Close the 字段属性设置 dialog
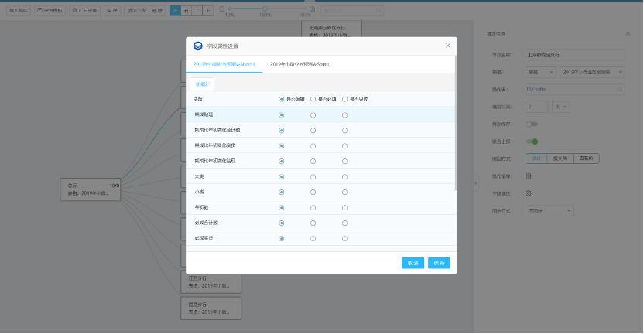The height and width of the screenshot is (334, 644). pyautogui.click(x=447, y=46)
